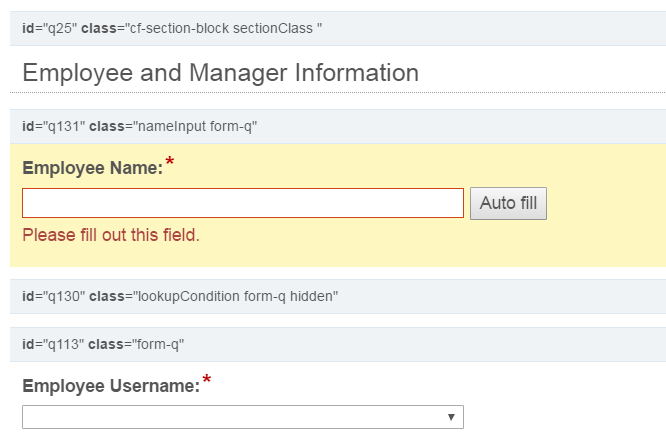The image size is (666, 445).
Task: Click the 'cf-section-block sectionClass' class value
Action: click(221, 28)
